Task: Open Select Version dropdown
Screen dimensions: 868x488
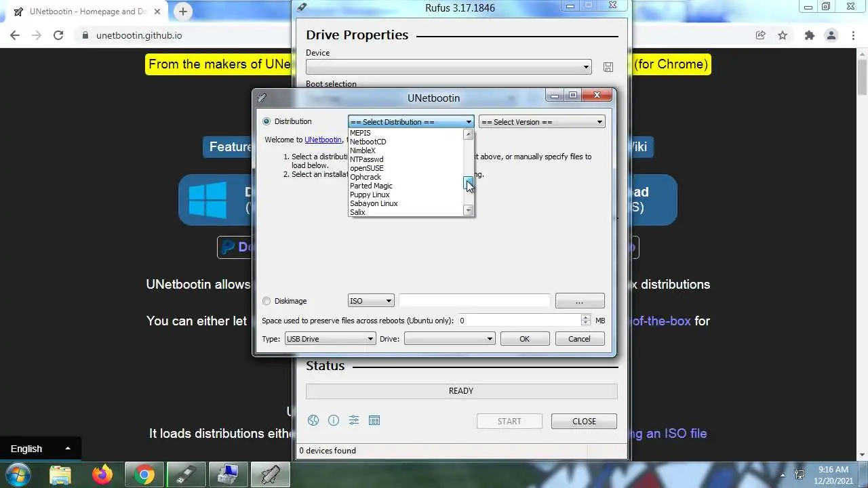Action: point(542,122)
